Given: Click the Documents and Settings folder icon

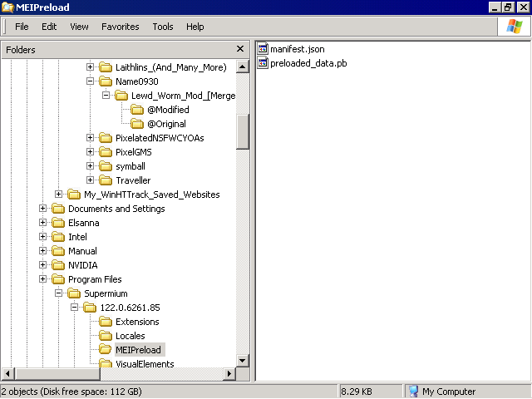Looking at the screenshot, I should [x=58, y=209].
